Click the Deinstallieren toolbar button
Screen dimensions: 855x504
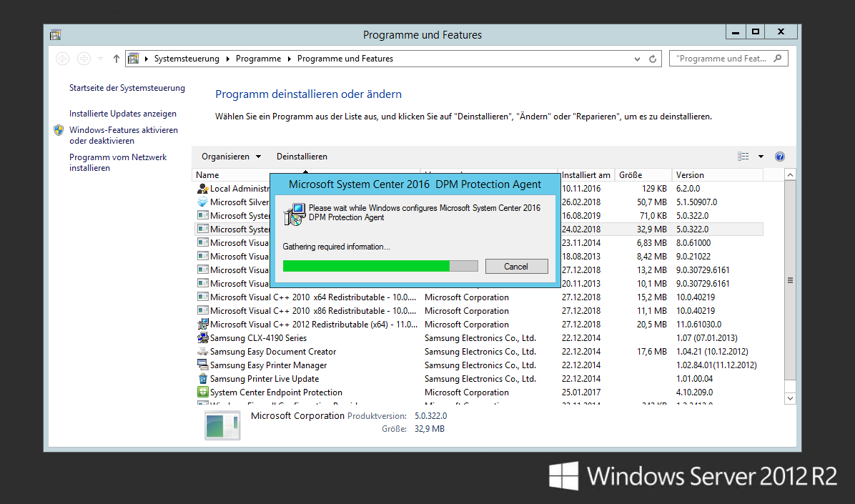click(302, 157)
